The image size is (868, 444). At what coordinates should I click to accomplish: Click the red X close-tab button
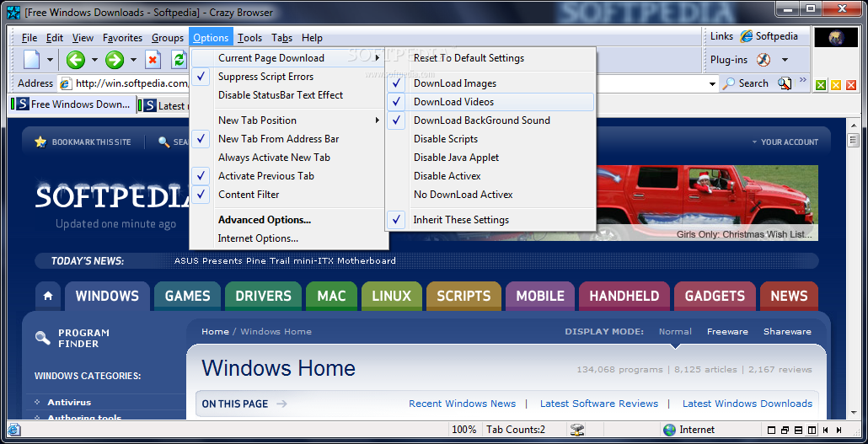[x=851, y=85]
